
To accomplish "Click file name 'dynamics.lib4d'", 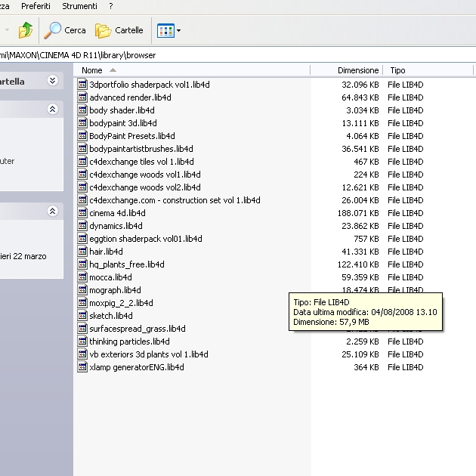I will 116,226.
